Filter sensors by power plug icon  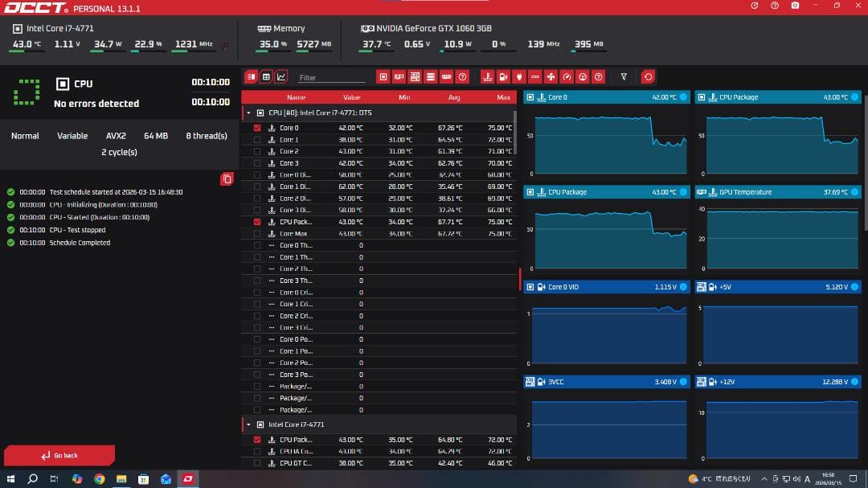[519, 77]
